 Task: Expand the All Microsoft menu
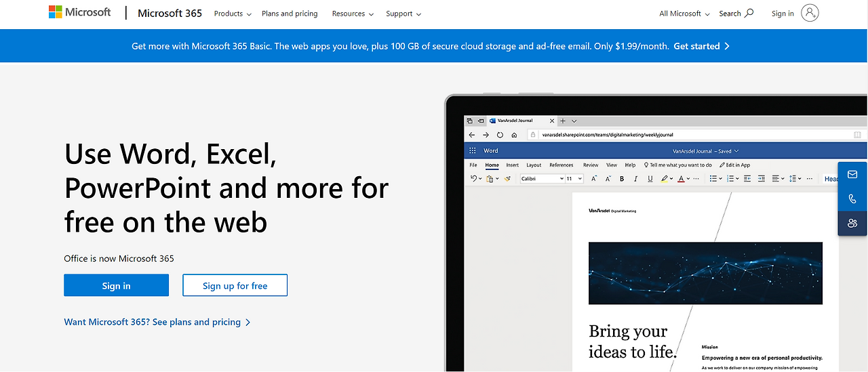[685, 14]
